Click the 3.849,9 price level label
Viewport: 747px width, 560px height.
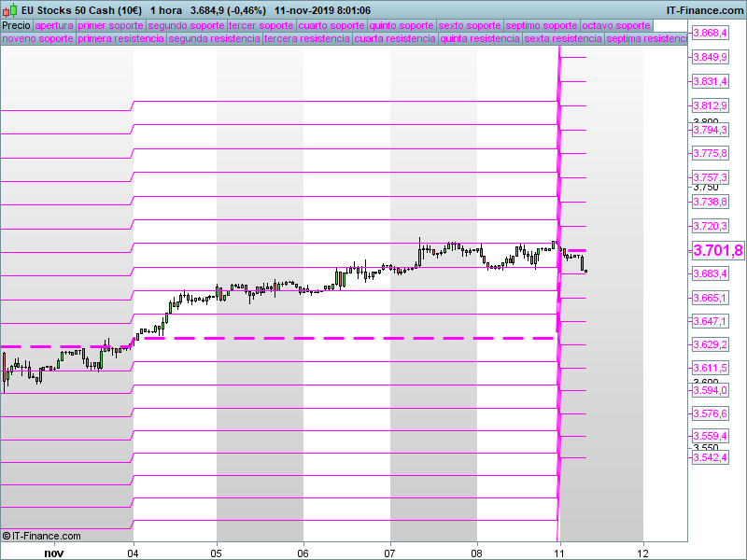(x=710, y=57)
